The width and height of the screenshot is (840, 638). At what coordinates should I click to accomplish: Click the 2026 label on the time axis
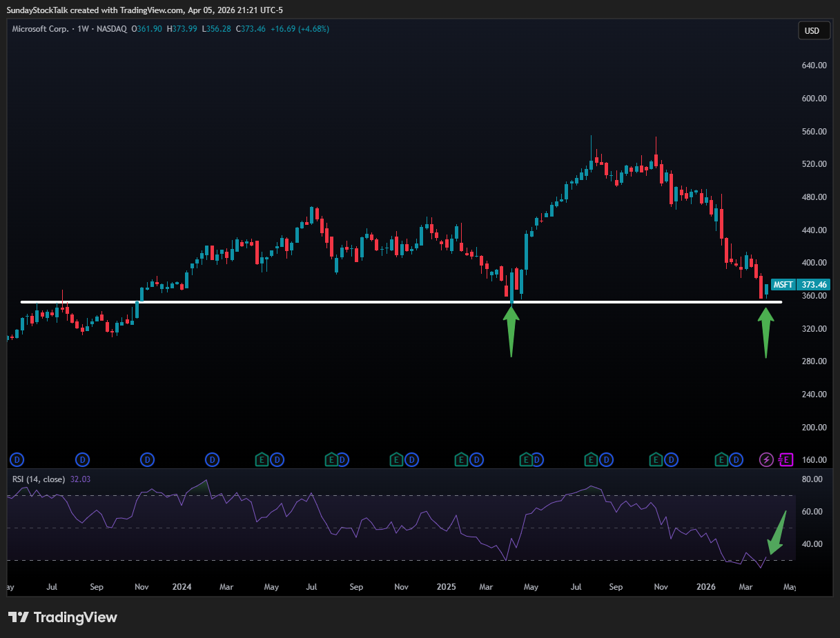point(705,587)
